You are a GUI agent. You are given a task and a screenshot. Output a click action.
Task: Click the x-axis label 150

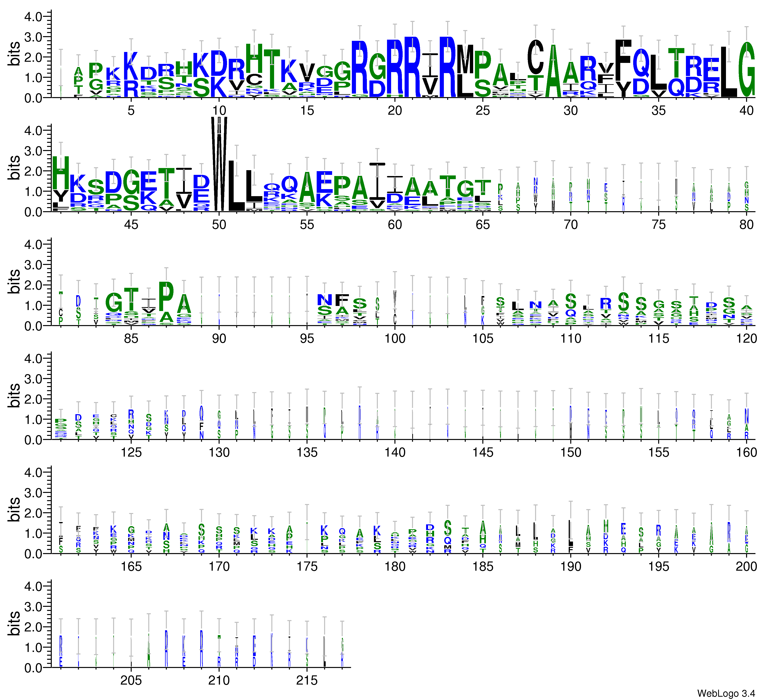tap(570, 453)
